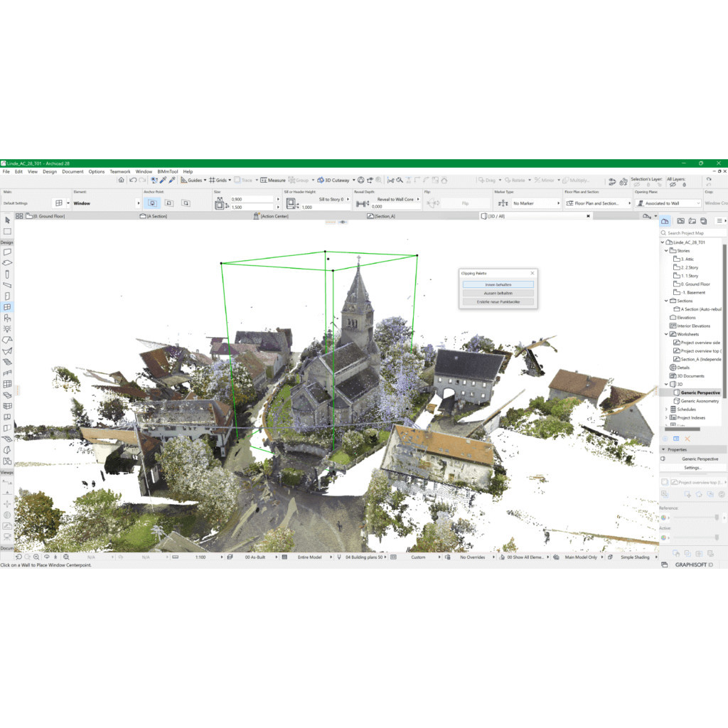
Task: Select the center anchor point option
Action: coord(152,203)
